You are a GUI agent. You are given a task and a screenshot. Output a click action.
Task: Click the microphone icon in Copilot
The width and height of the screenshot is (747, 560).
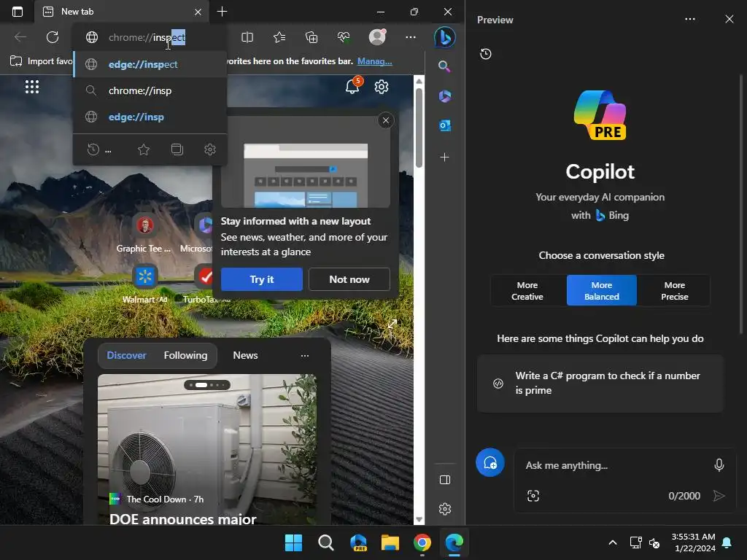point(719,464)
